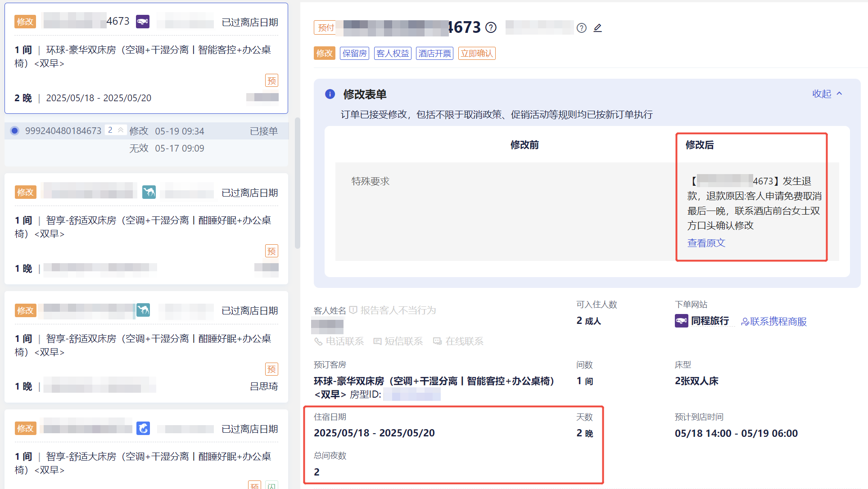Click the room count '1 间'

point(585,381)
